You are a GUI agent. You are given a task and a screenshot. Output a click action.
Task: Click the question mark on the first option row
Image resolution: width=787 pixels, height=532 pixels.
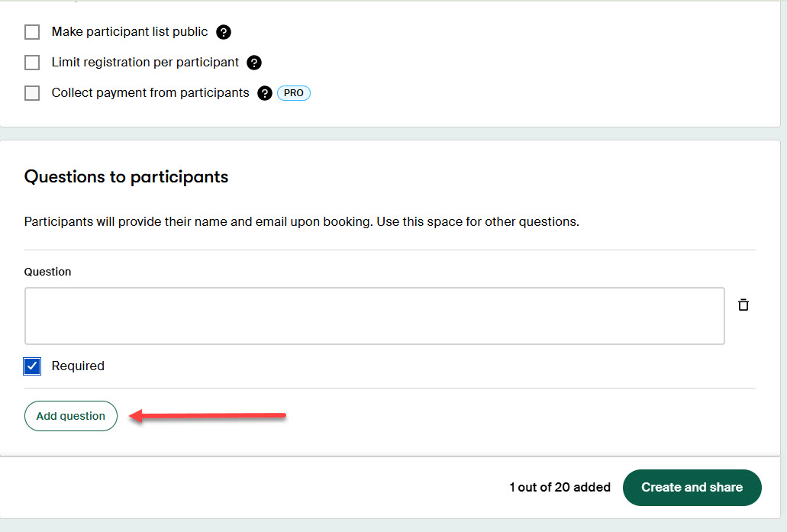222,32
